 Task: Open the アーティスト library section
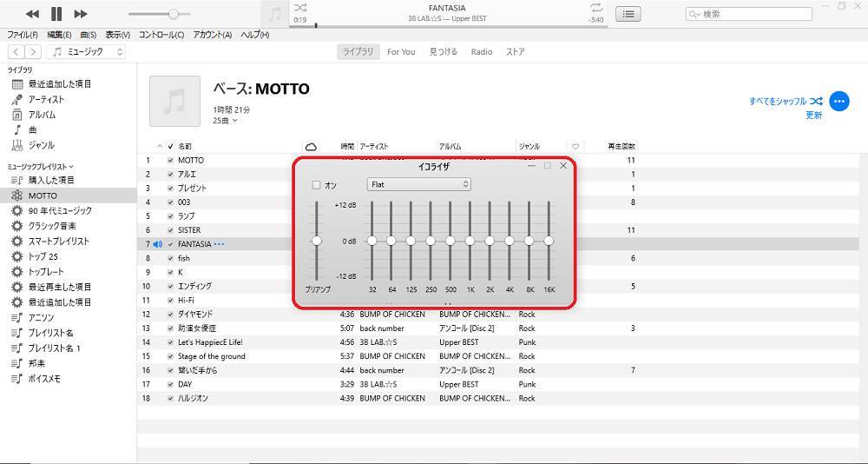(x=46, y=99)
